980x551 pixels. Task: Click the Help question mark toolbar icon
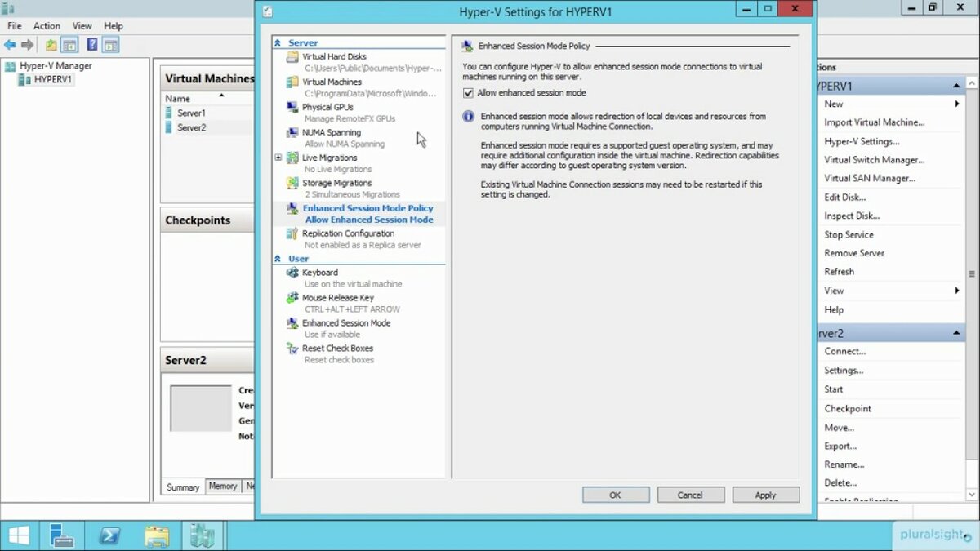91,45
